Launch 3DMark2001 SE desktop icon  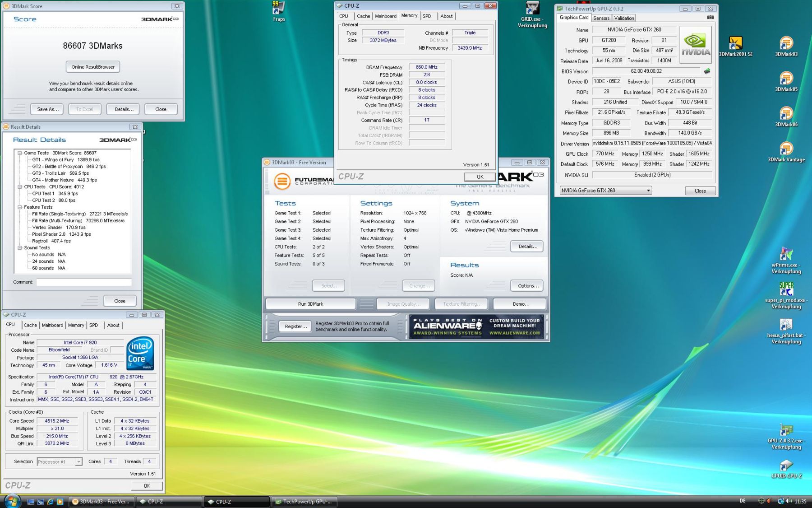pyautogui.click(x=735, y=47)
